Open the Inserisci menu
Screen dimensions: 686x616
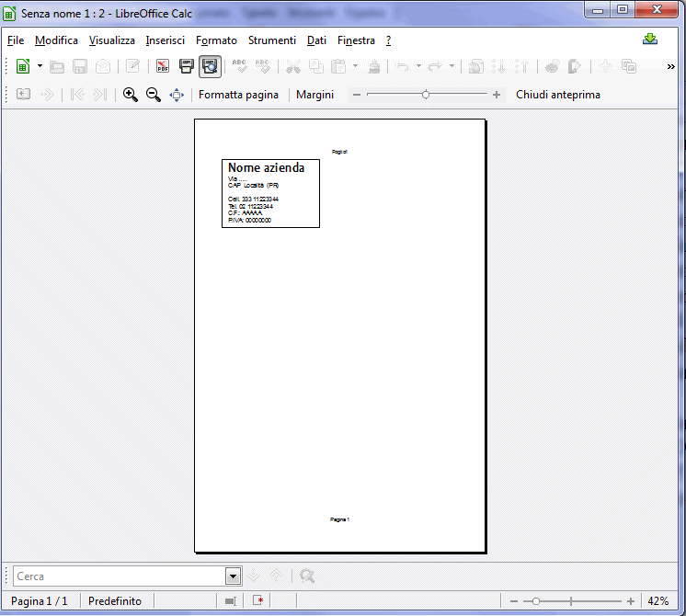coord(166,40)
